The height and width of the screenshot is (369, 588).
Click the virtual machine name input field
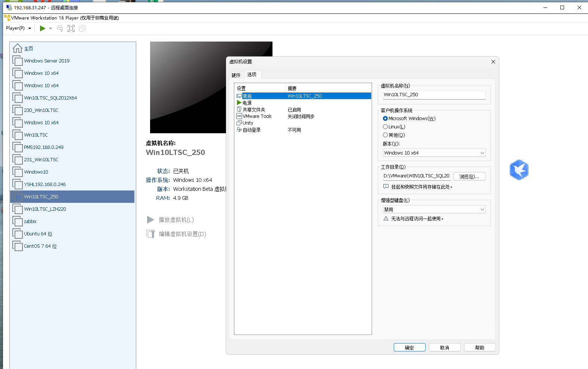point(434,95)
